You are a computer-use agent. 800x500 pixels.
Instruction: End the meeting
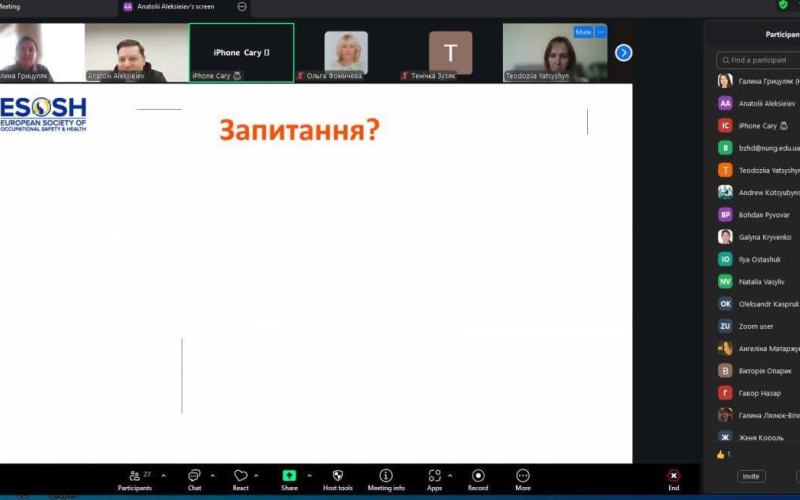click(x=673, y=477)
